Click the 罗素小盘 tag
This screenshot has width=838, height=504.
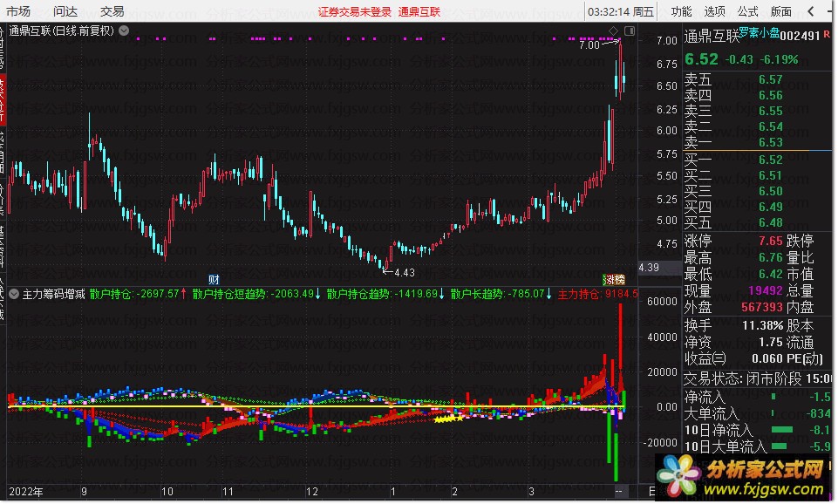click(x=759, y=32)
